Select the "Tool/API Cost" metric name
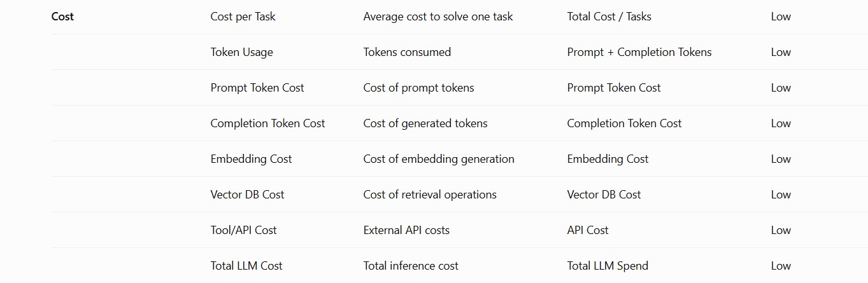Screen dimensions: 868x283 (243, 230)
